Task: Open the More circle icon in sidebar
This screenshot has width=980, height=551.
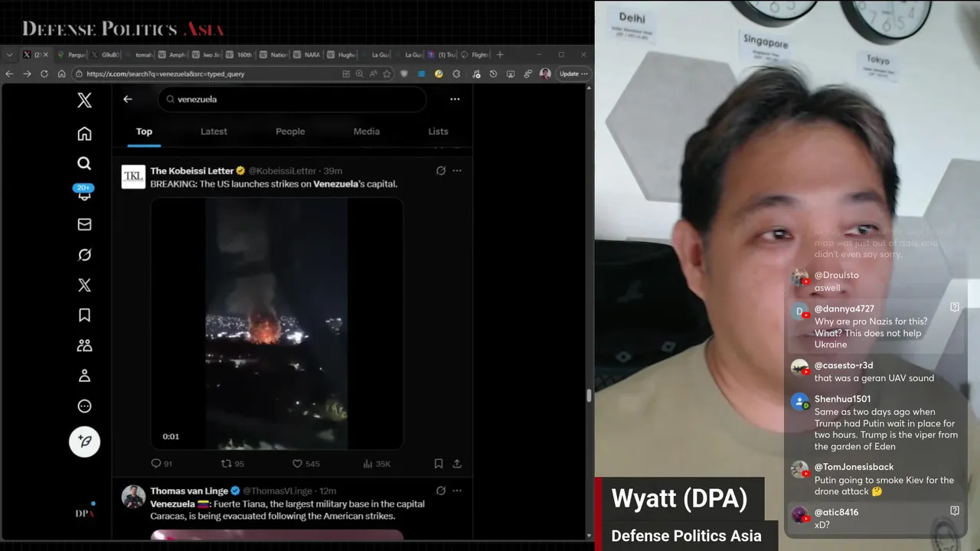Action: pos(84,406)
